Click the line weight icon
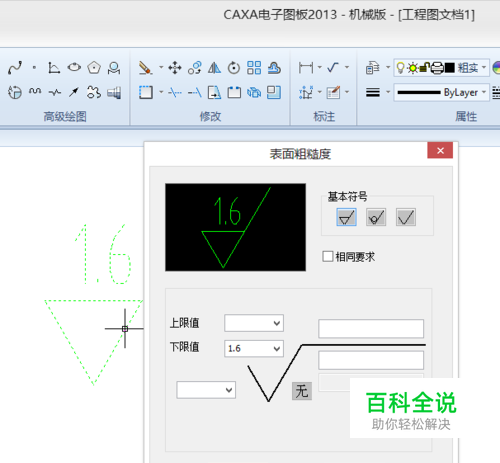 tap(373, 92)
